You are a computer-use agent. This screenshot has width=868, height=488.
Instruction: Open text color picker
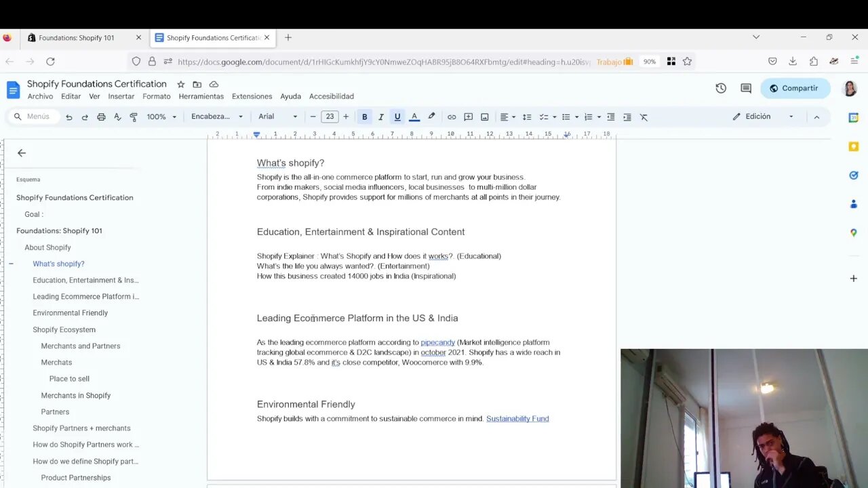[414, 117]
